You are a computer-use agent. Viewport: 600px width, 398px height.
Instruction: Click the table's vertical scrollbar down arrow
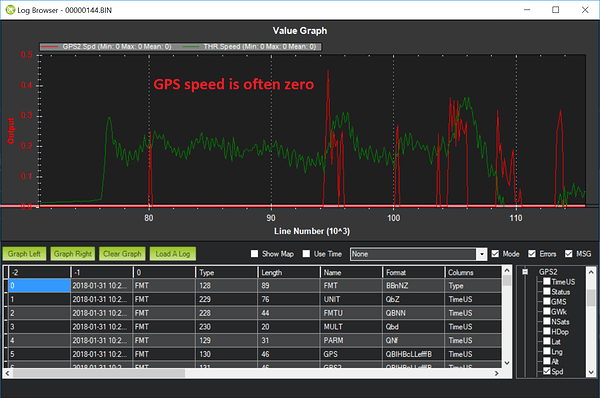click(x=507, y=363)
